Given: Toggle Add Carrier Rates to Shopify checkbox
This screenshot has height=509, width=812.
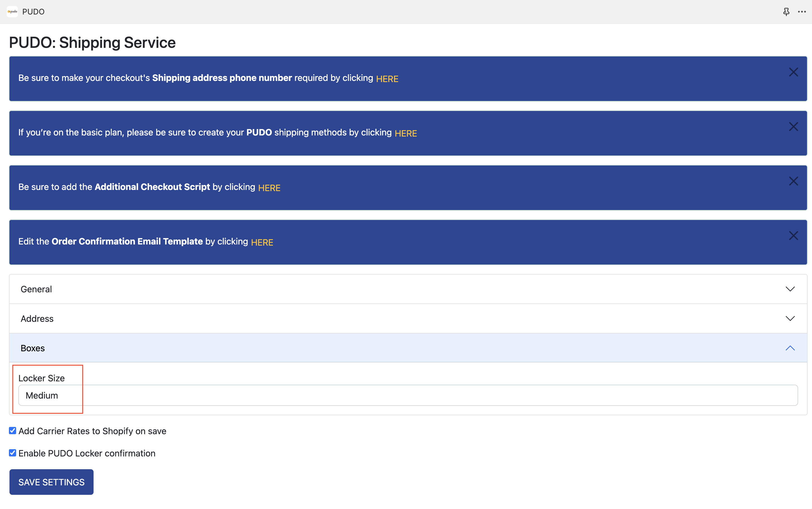Looking at the screenshot, I should (x=13, y=431).
